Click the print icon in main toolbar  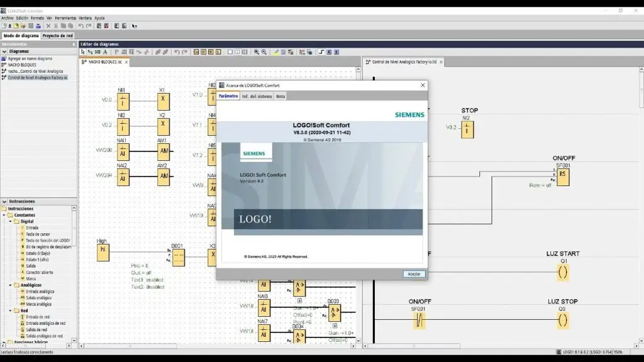39,26
